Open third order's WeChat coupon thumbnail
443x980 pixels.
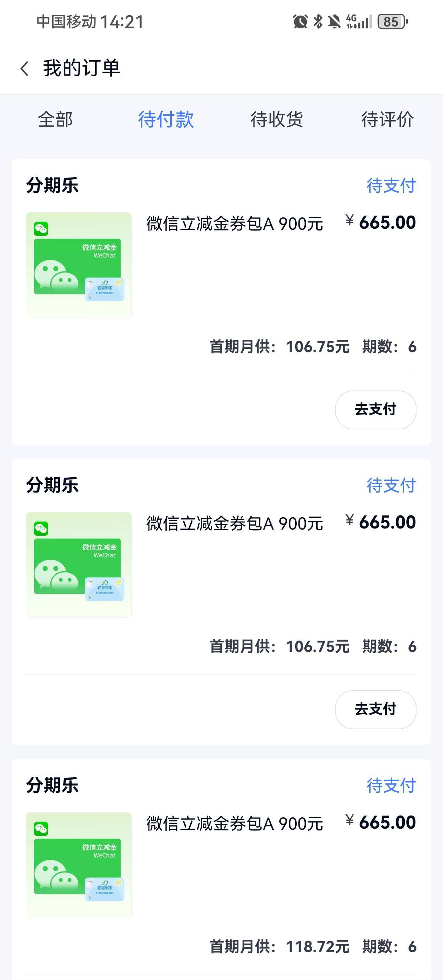[79, 865]
